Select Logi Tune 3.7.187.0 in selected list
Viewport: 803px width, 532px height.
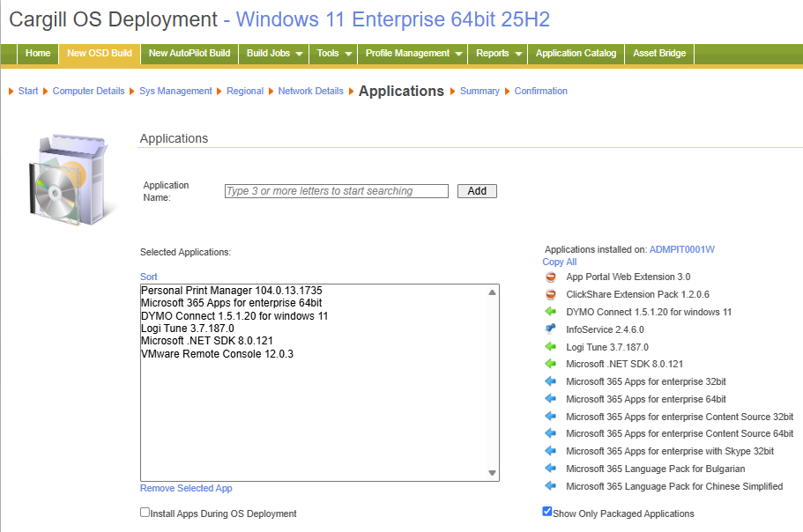(188, 329)
